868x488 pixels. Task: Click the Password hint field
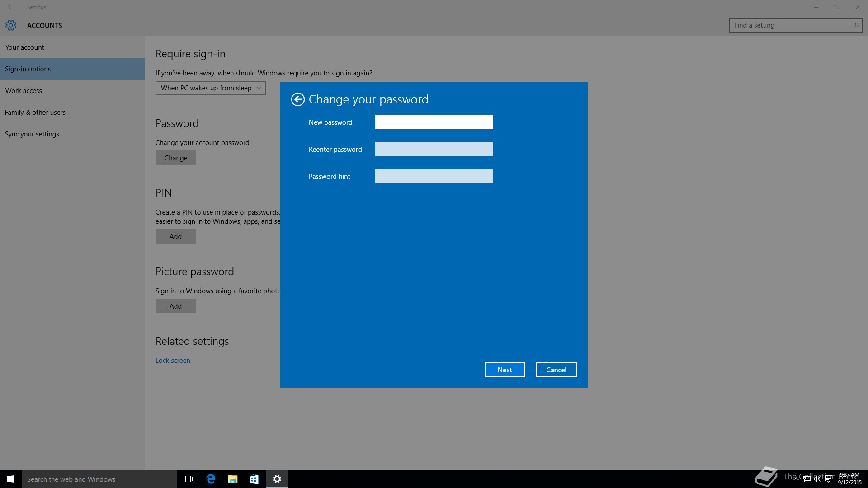click(x=434, y=176)
